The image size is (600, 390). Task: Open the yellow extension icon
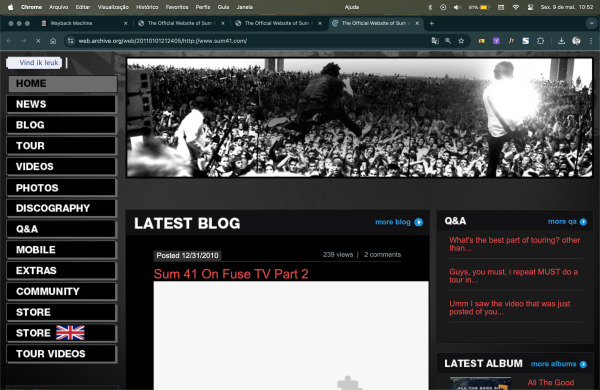481,41
